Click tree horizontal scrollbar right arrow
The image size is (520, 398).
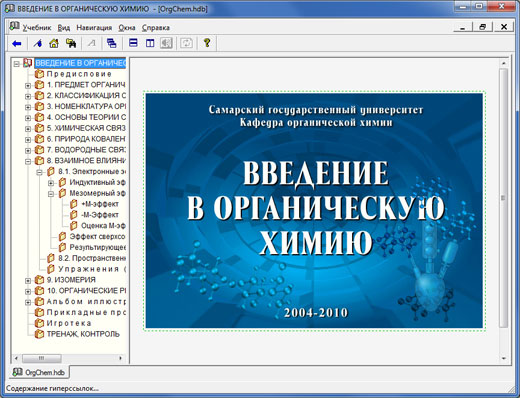121,358
